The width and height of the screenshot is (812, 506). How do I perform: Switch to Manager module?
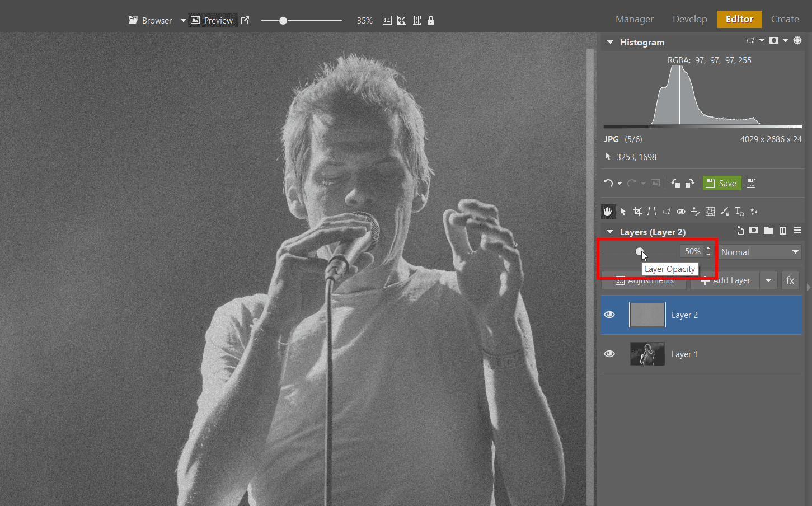634,19
